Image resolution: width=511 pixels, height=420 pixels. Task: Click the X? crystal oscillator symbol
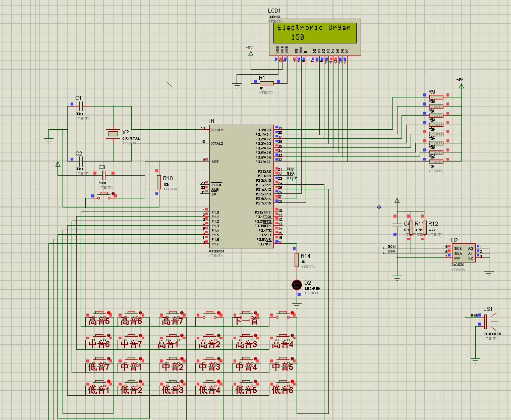pyautogui.click(x=113, y=134)
